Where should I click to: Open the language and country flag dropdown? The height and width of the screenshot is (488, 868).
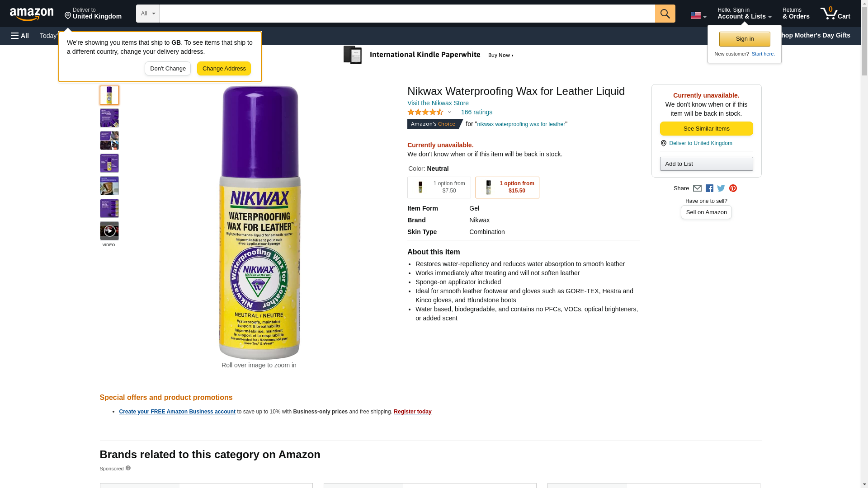(x=698, y=15)
